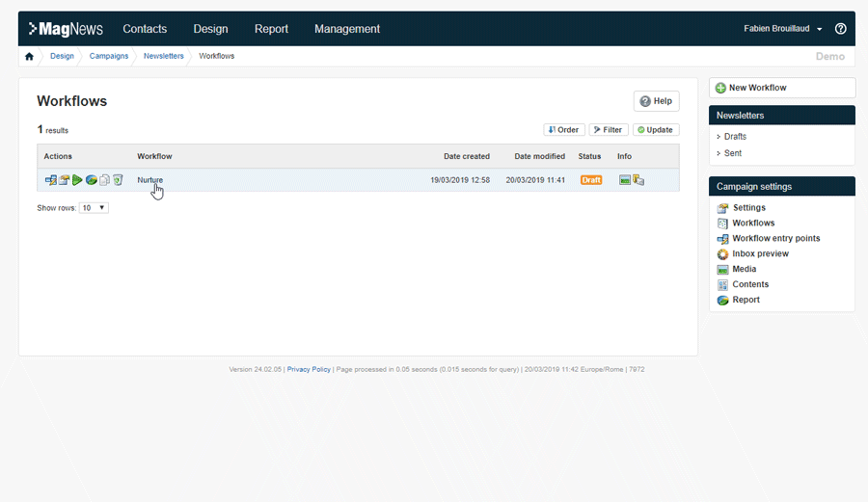Open the report globe icon in Actions
The height and width of the screenshot is (502, 868).
(91, 180)
